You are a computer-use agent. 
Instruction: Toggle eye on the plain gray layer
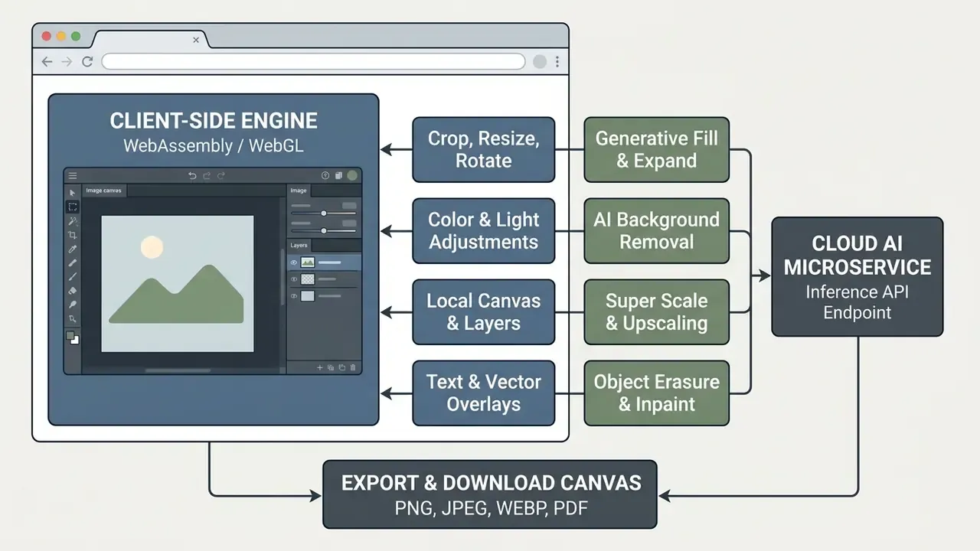(294, 295)
